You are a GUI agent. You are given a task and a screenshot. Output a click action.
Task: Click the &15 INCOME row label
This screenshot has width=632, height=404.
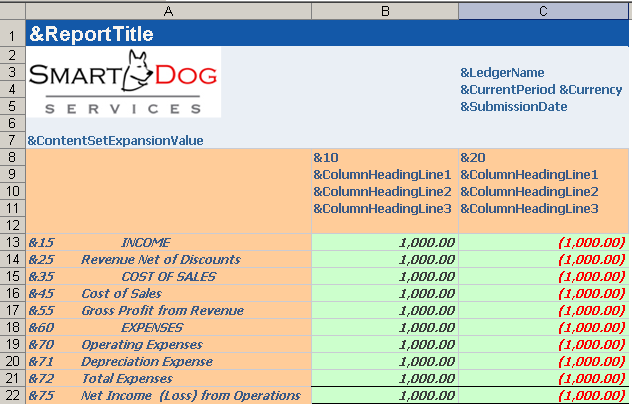point(168,242)
